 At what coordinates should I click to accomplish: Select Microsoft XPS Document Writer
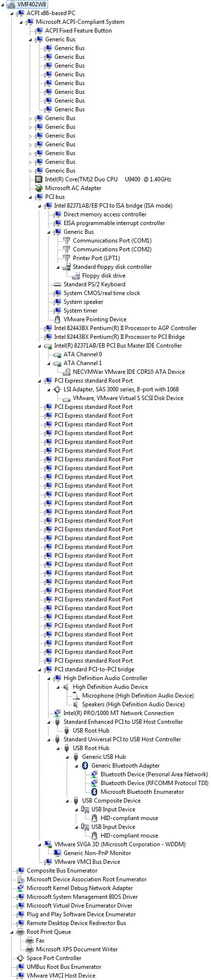coord(77,949)
